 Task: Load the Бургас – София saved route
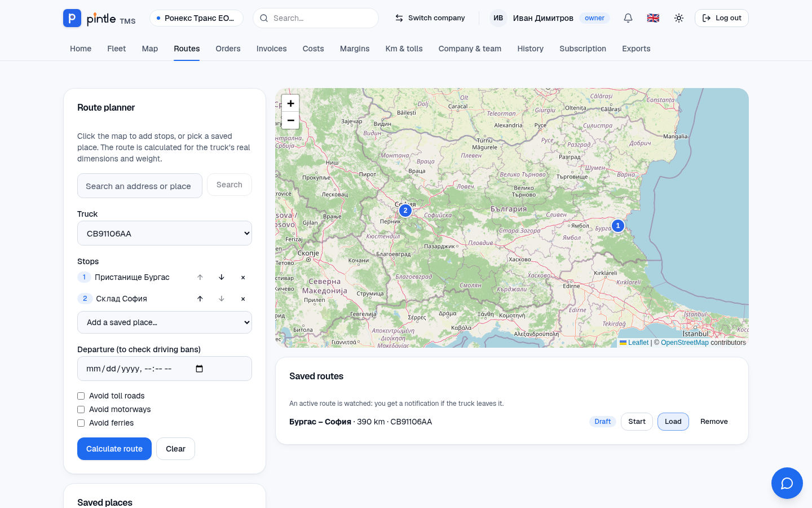[673, 422]
